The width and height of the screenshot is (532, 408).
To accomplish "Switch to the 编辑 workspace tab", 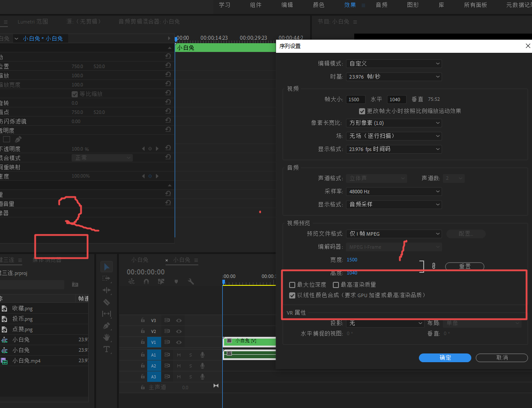I will click(287, 5).
